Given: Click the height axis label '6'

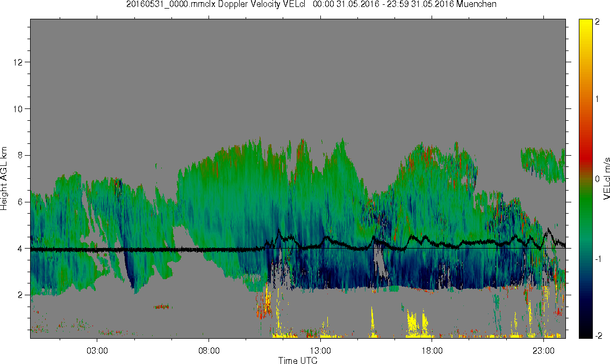Looking at the screenshot, I should (20, 202).
